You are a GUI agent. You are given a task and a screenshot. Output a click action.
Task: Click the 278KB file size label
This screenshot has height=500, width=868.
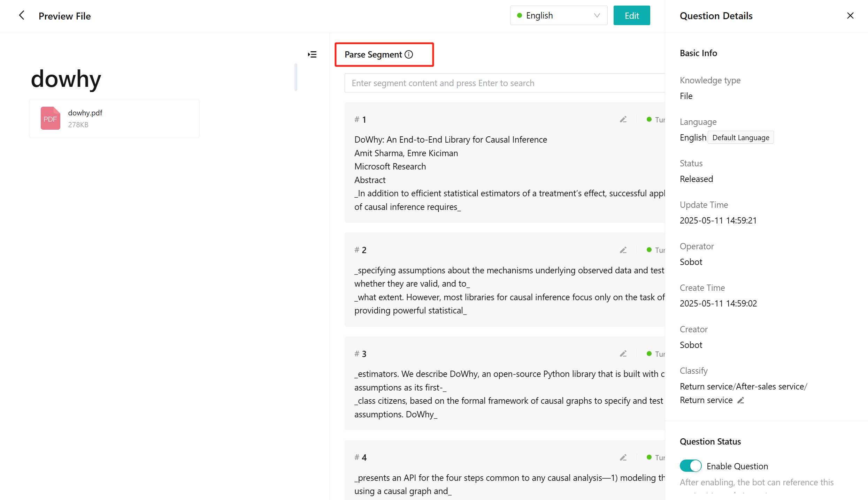78,124
